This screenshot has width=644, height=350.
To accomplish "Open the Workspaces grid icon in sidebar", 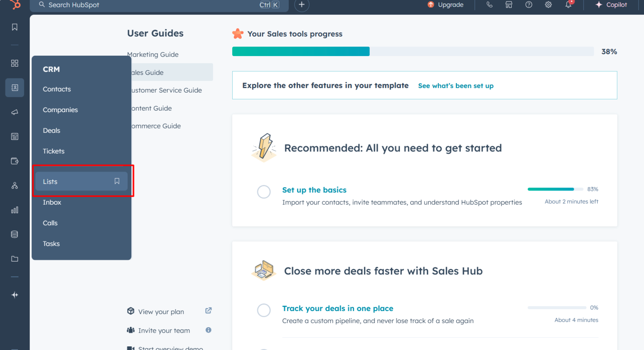I will [14, 63].
